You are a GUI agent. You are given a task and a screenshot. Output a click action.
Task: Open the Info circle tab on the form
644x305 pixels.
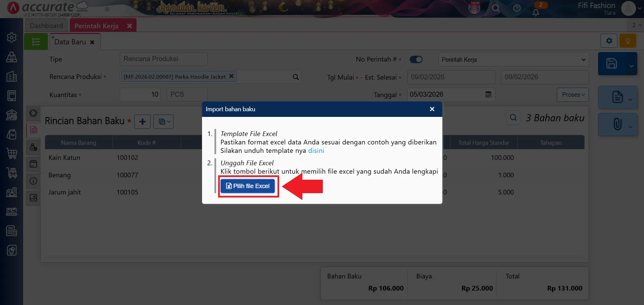[x=33, y=181]
